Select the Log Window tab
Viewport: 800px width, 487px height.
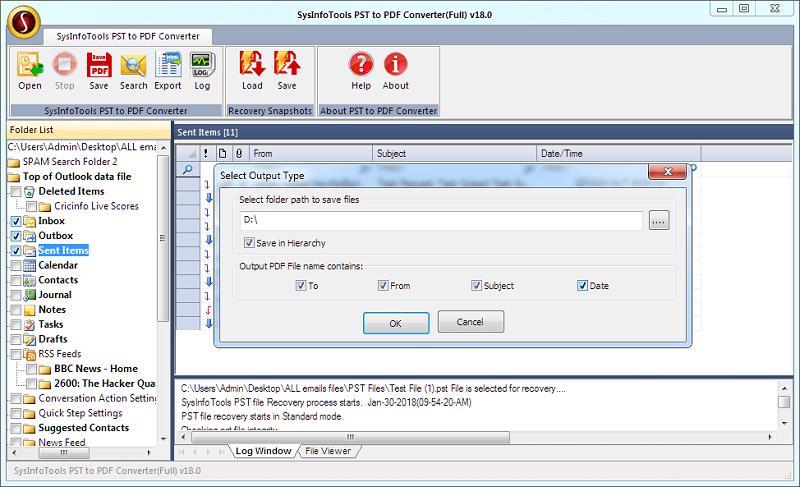click(263, 451)
